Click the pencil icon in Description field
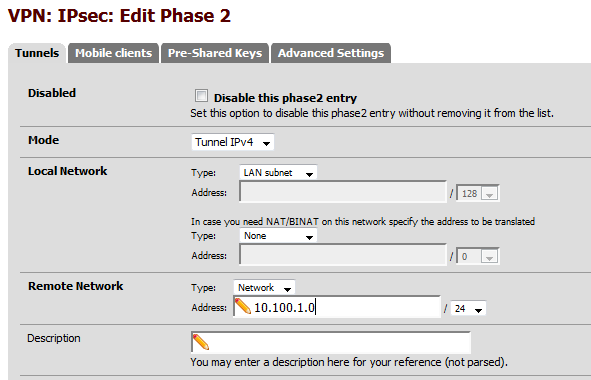 tap(201, 342)
